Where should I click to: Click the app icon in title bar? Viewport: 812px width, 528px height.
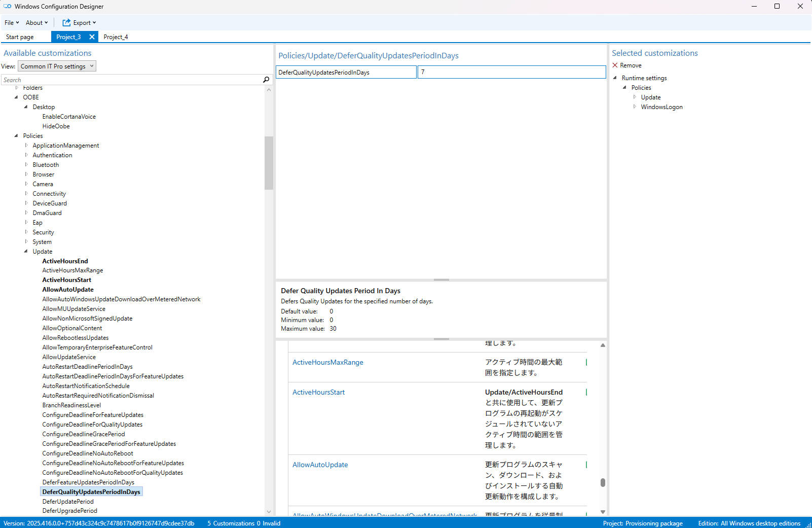coord(7,7)
